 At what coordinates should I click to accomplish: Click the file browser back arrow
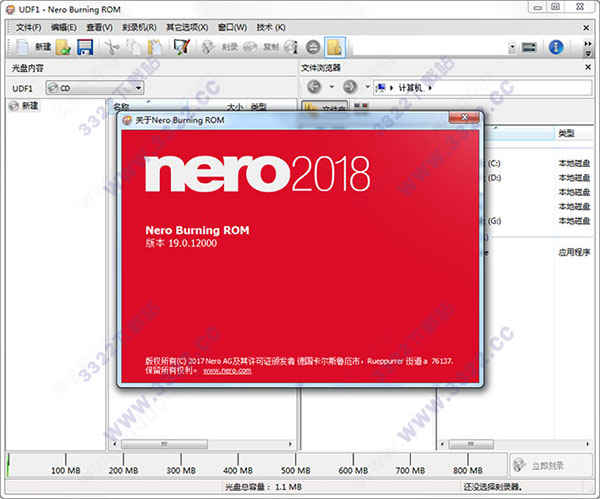314,87
